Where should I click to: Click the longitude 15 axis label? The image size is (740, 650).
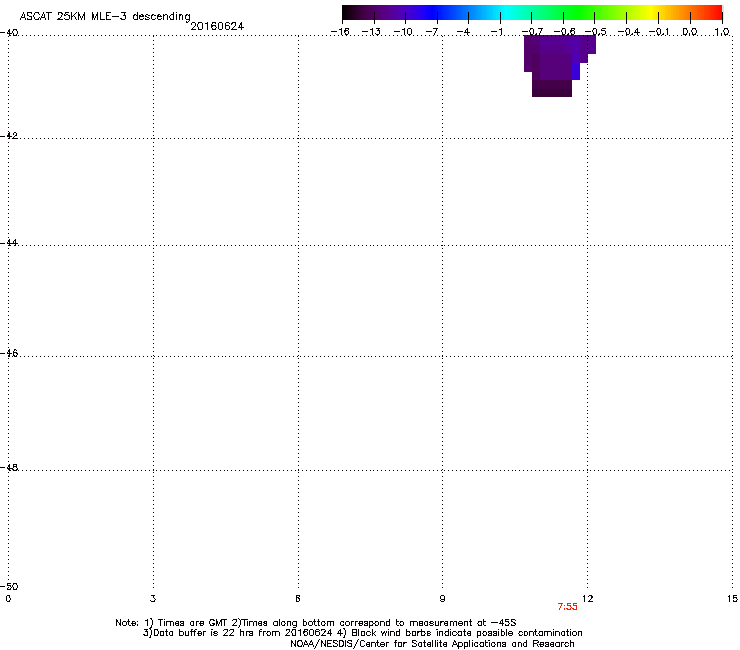(732, 599)
